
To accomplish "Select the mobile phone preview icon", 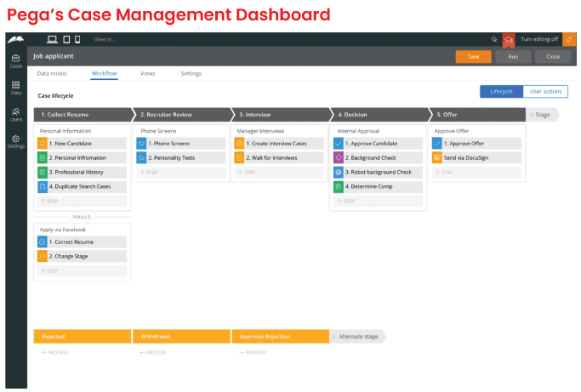I will tap(77, 39).
